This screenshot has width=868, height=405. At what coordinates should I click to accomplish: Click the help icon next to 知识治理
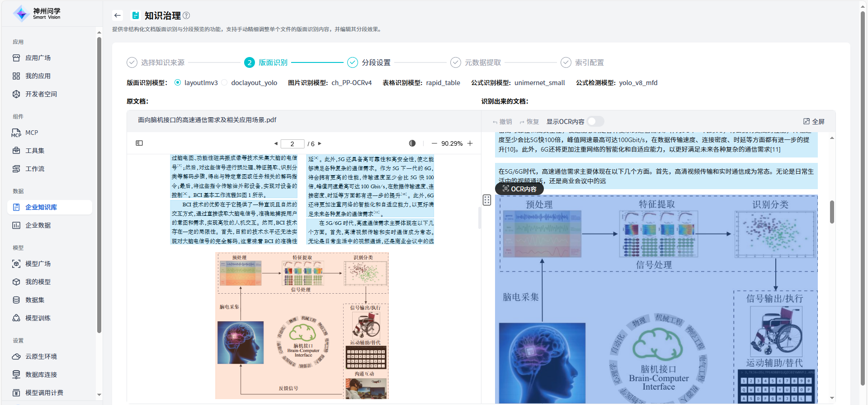(186, 15)
